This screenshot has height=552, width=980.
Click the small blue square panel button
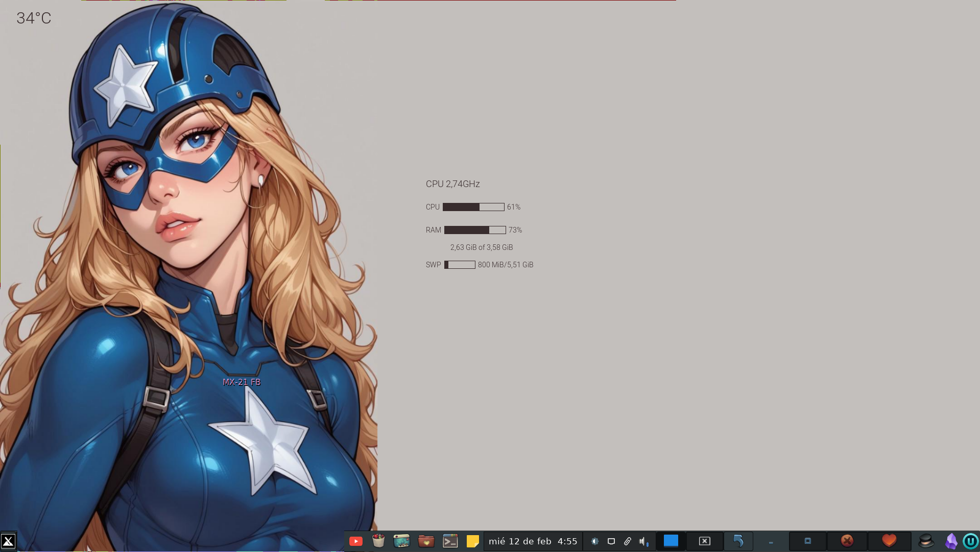pyautogui.click(x=808, y=541)
